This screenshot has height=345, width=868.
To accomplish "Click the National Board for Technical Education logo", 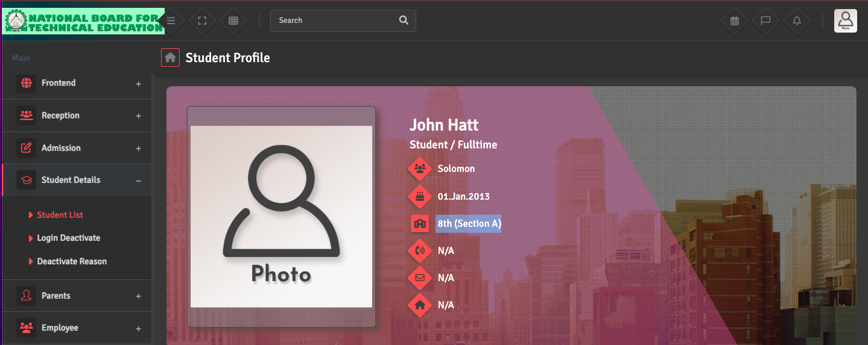I will [83, 21].
